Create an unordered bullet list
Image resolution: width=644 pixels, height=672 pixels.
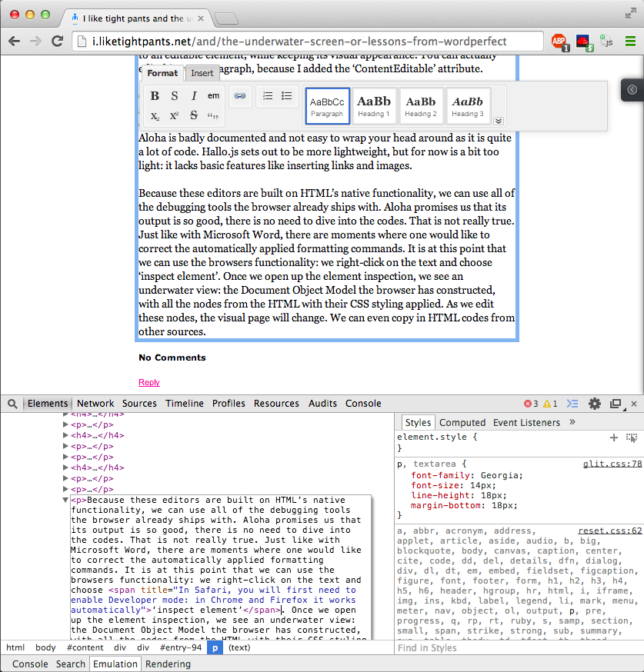point(287,96)
